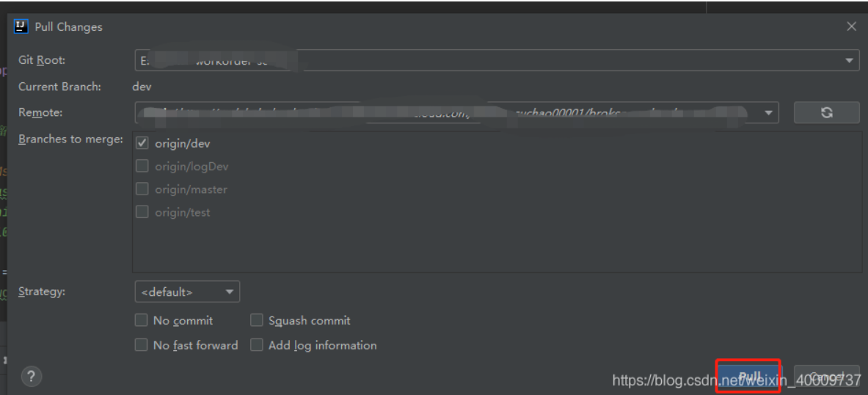Click the refresh remote branches icon button

826,112
